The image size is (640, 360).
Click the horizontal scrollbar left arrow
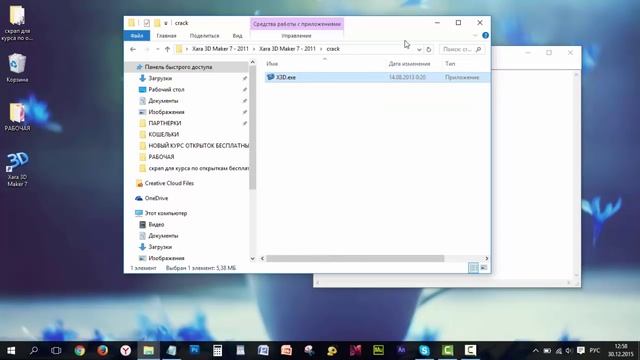point(262,258)
